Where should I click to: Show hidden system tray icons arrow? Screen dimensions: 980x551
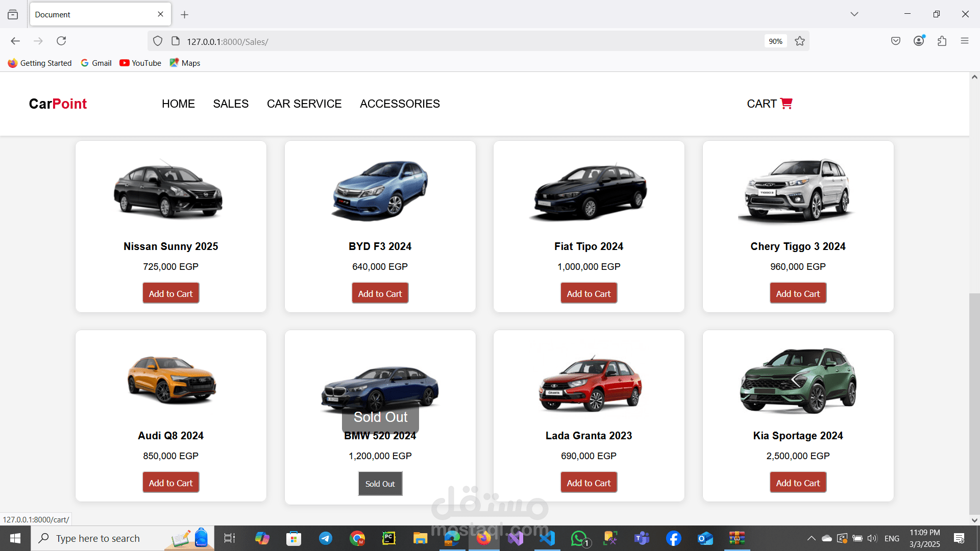(x=811, y=538)
